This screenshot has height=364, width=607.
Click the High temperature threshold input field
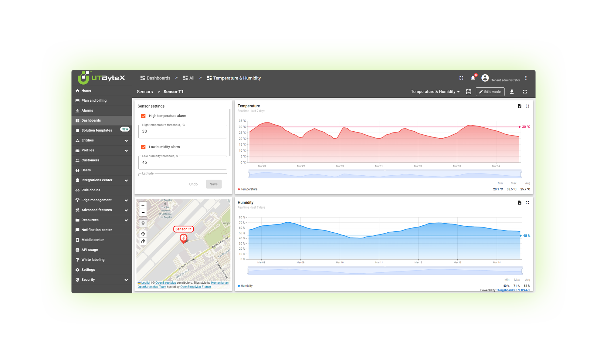[182, 131]
